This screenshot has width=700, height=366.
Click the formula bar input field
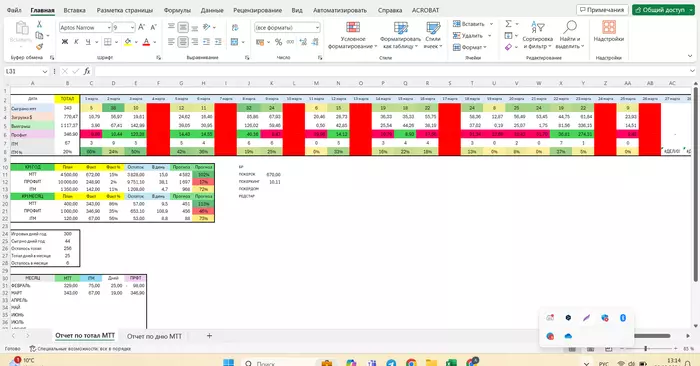click(392, 71)
